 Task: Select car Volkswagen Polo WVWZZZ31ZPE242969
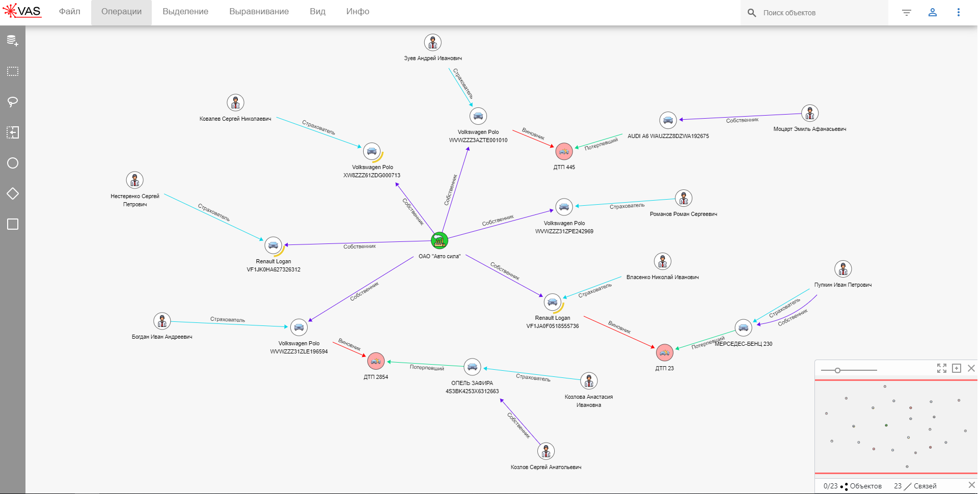click(564, 207)
